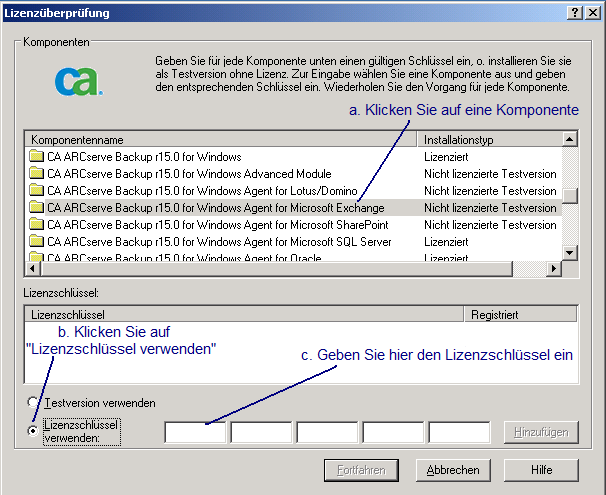
Task: Select the Testversion verwenden radio button
Action: click(x=33, y=402)
